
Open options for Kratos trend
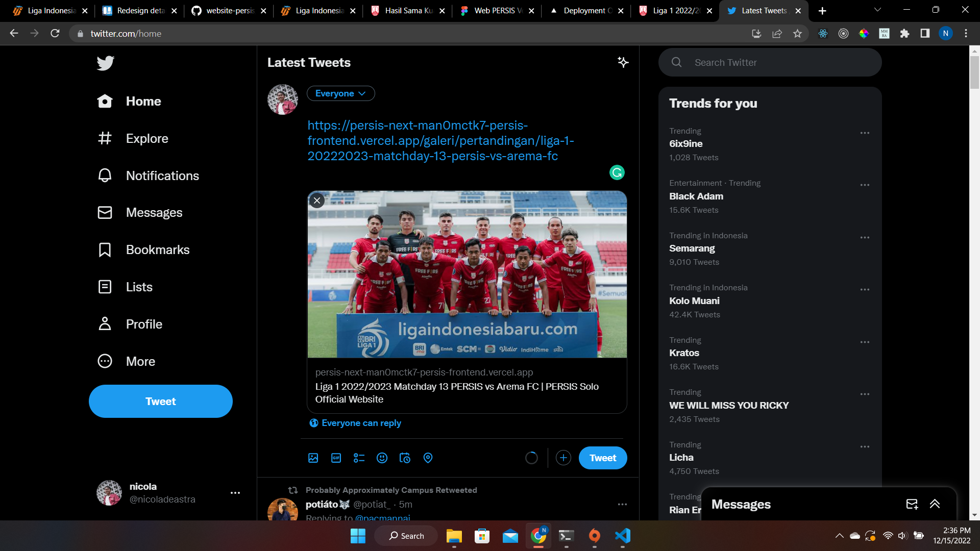coord(865,342)
